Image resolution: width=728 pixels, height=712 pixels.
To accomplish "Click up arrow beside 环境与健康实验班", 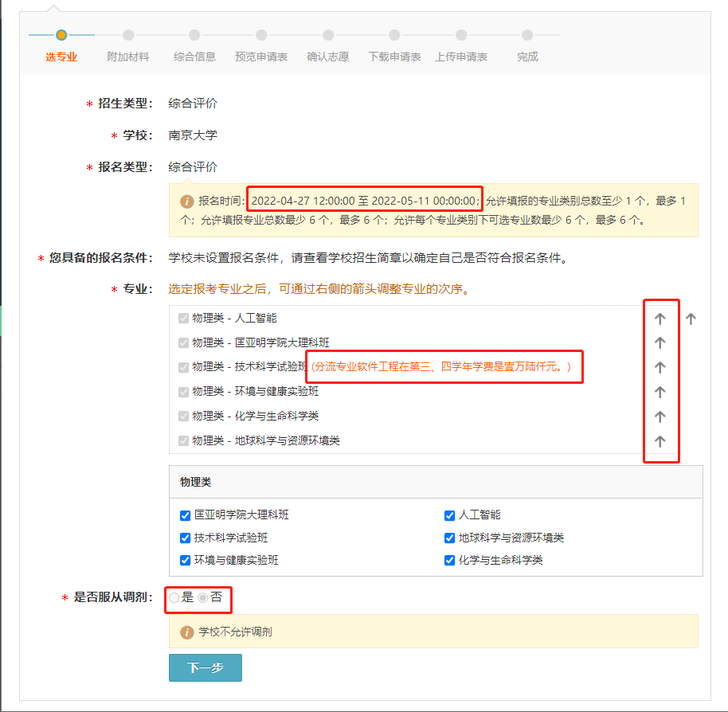I will [660, 392].
